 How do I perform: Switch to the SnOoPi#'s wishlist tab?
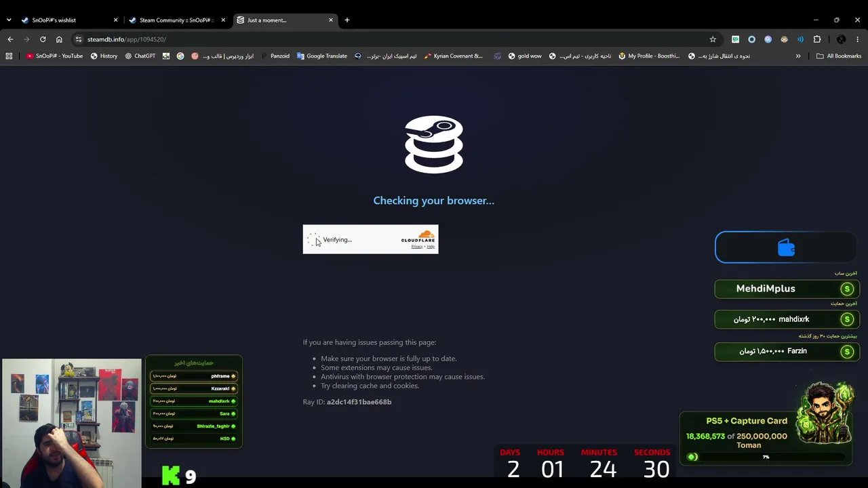click(x=68, y=20)
